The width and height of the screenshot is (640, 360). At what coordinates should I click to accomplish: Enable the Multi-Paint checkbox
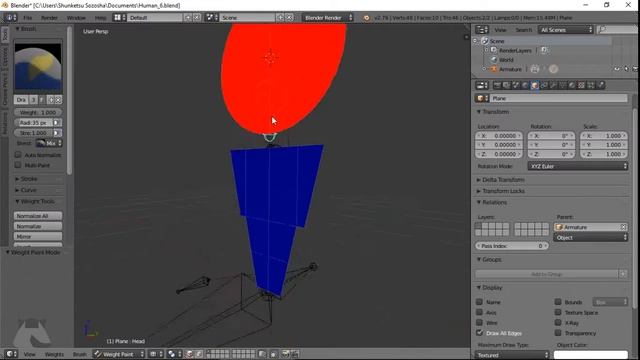(18, 165)
